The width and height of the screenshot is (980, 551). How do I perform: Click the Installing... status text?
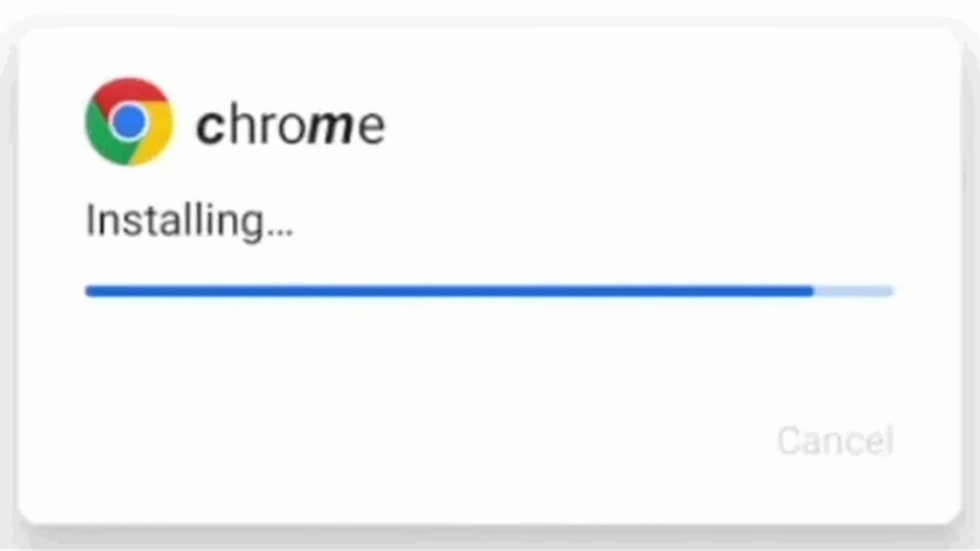click(190, 220)
